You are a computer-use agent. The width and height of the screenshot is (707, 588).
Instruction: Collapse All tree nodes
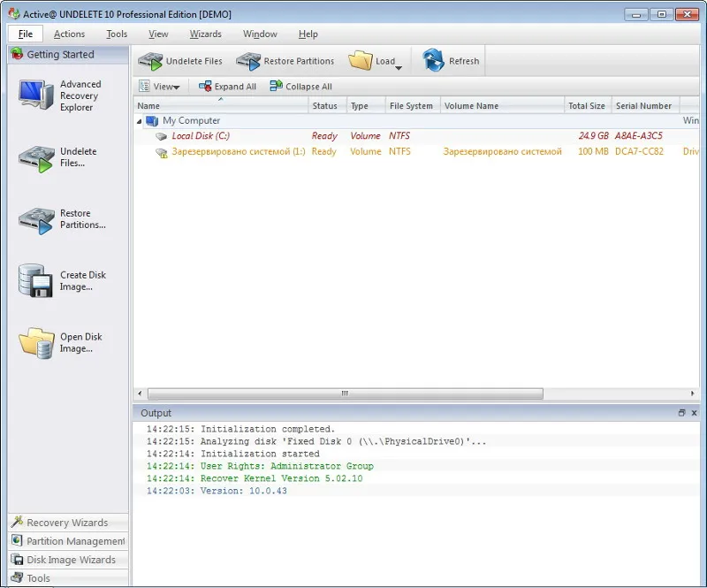coord(300,86)
